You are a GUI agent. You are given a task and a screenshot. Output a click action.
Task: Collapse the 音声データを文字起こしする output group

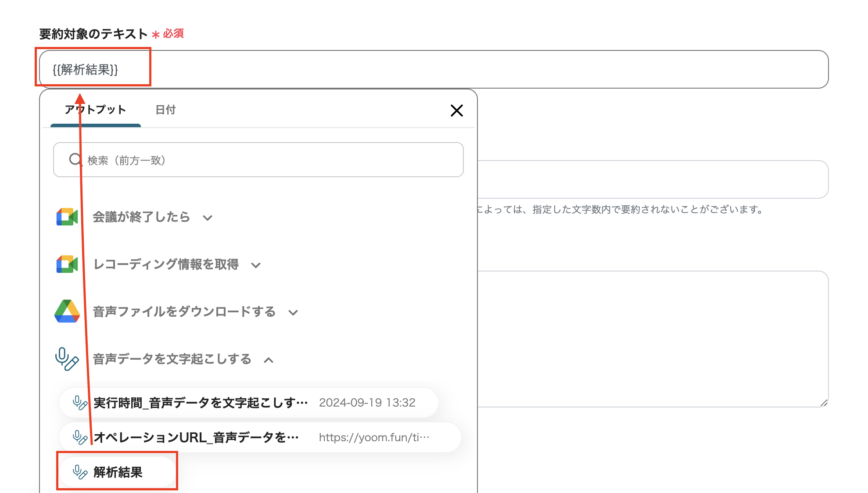pyautogui.click(x=269, y=360)
